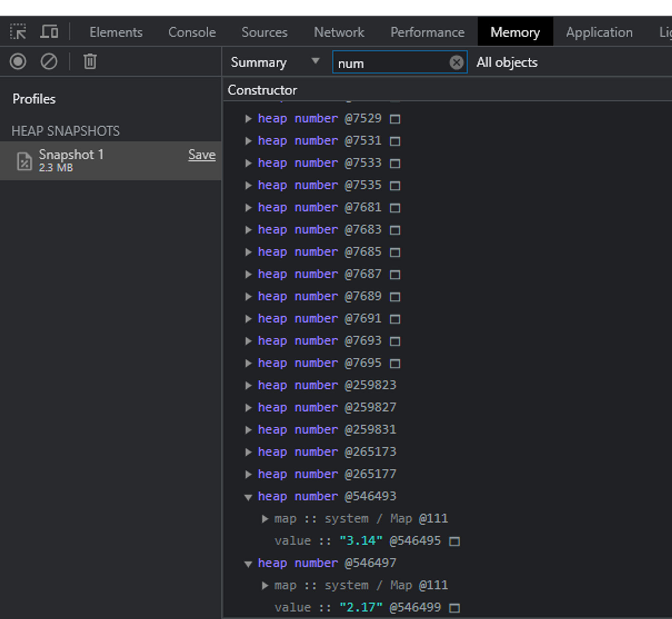Click the box icon next to heap number @7533

pyautogui.click(x=395, y=163)
